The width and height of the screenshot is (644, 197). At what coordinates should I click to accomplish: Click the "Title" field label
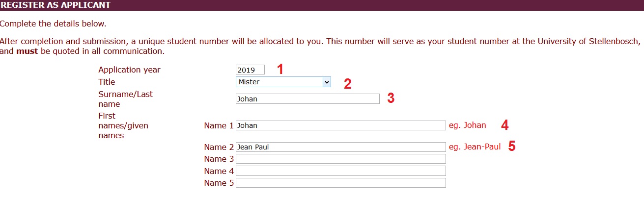pos(107,82)
